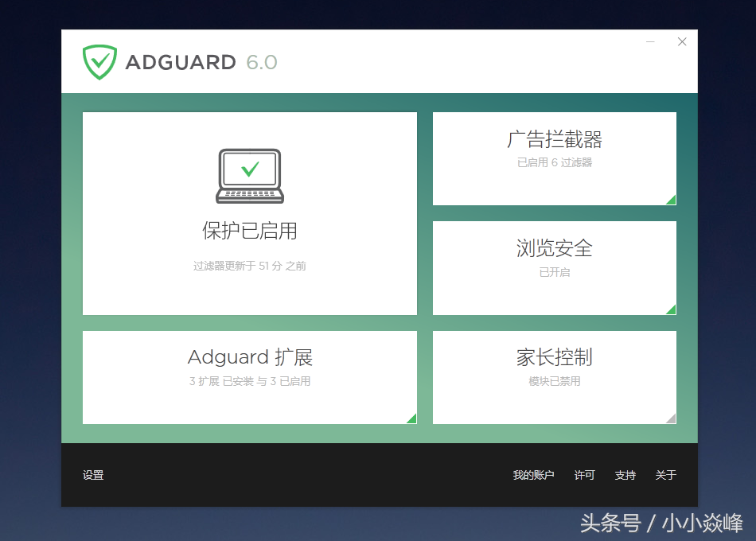Toggle green corner of 浏览安全 card

pyautogui.click(x=671, y=309)
